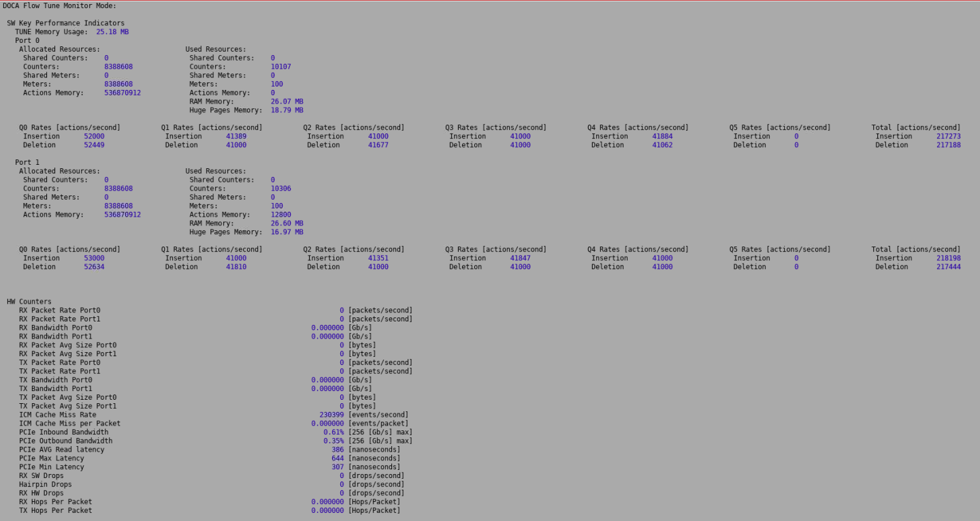The width and height of the screenshot is (980, 521).
Task: Click Port 1 Q3 Insertion value 41847
Action: 520,258
